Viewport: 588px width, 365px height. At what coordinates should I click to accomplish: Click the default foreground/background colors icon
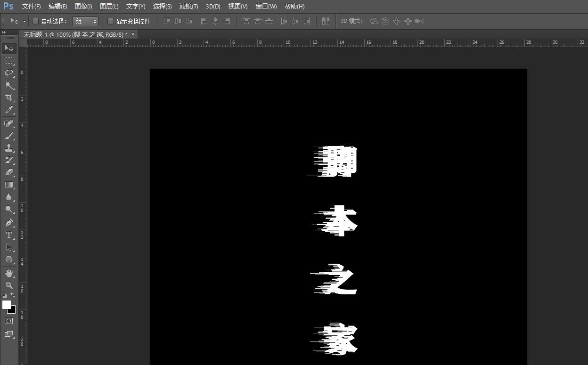[4, 295]
